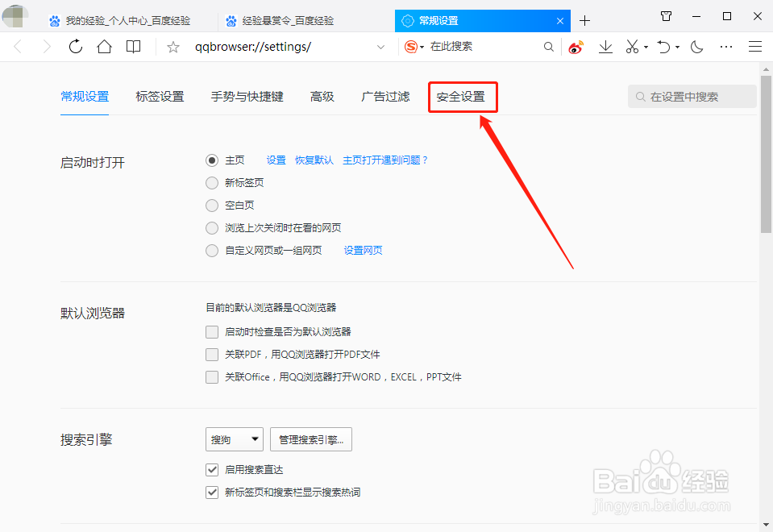Open the skin shirt icon in title bar
773x532 pixels.
click(666, 16)
